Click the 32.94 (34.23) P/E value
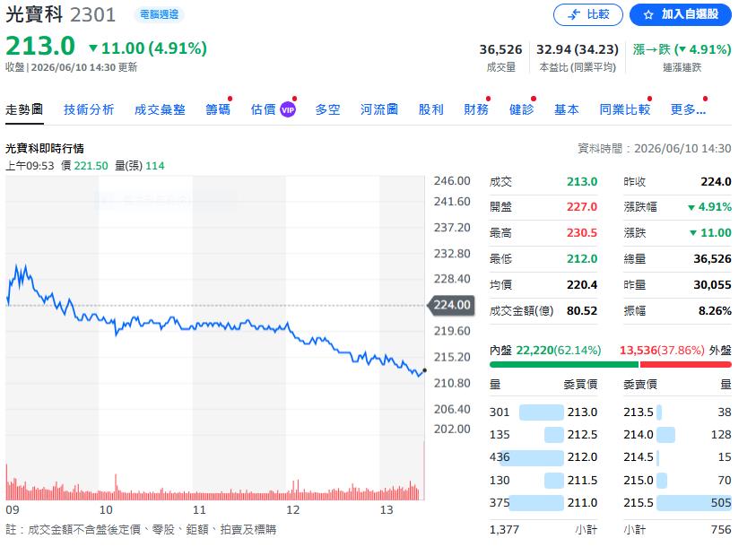Screen dimensions: 756x547 tap(578, 49)
